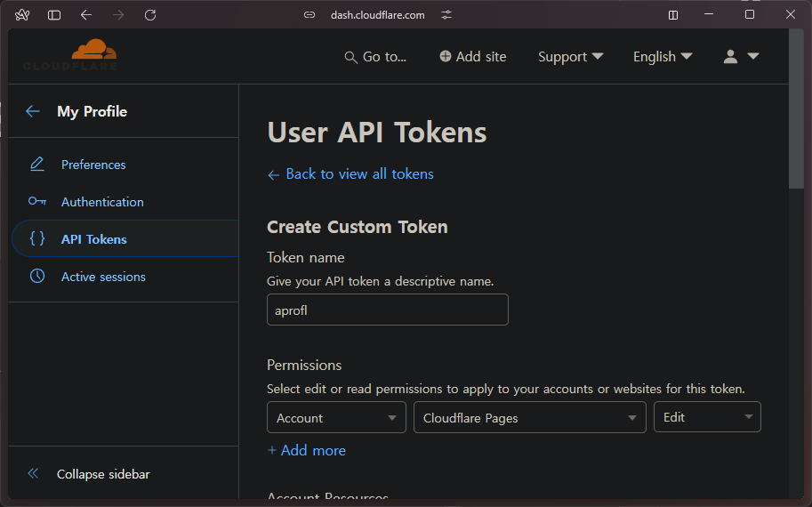Toggle the browser sidebar panel icon
Viewport: 812px width, 507px height.
54,15
